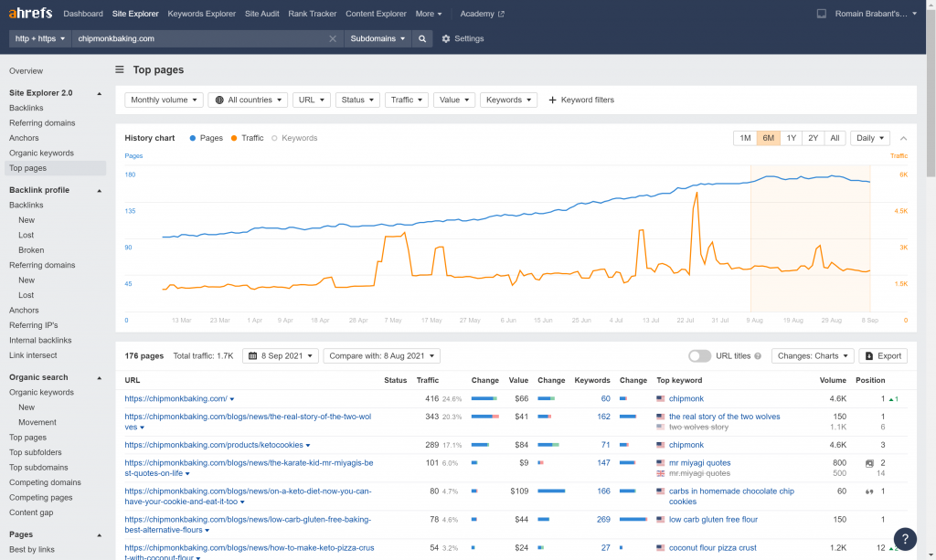Click URL titles help icon

[758, 356]
